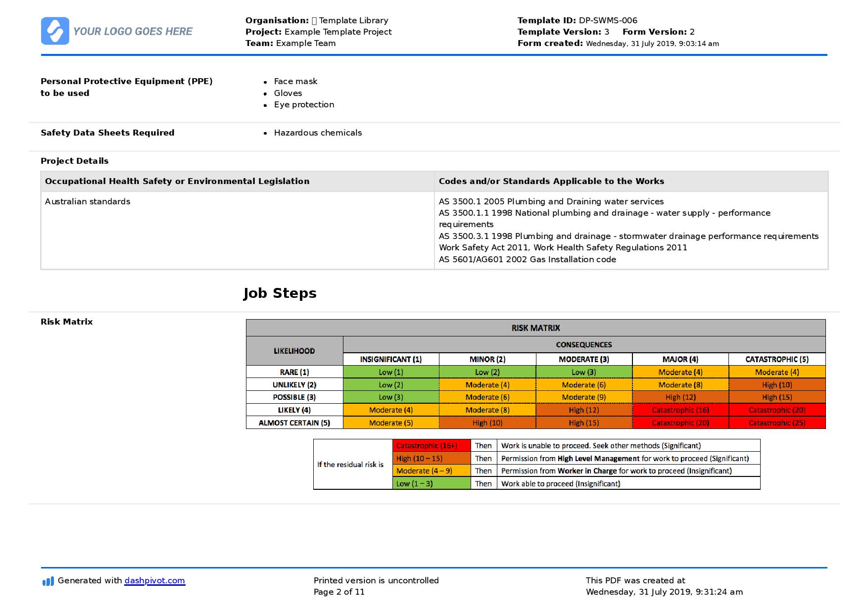Click the Dashpivot bar chart icon in footer
Image resolution: width=868 pixels, height=613 pixels.
48,581
